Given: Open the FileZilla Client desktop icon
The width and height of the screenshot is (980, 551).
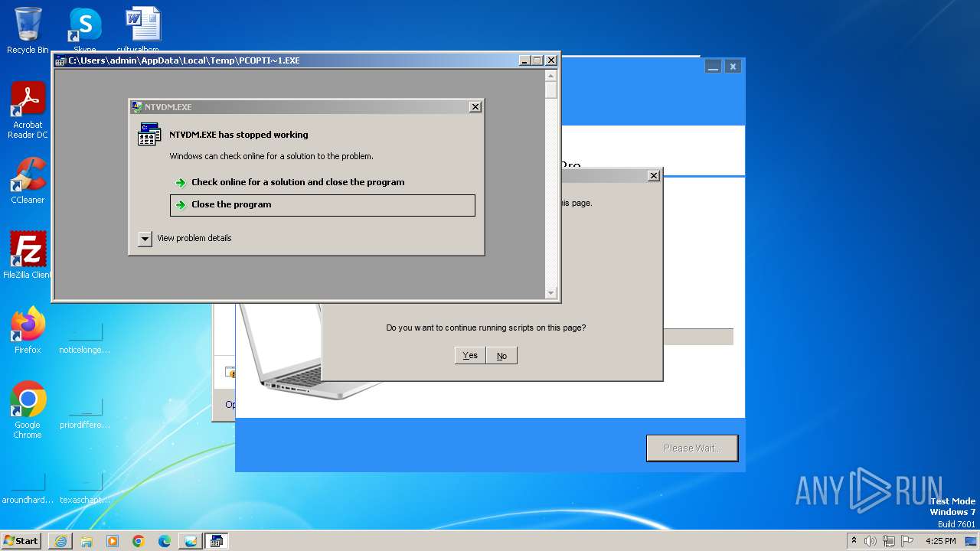Looking at the screenshot, I should [x=28, y=255].
